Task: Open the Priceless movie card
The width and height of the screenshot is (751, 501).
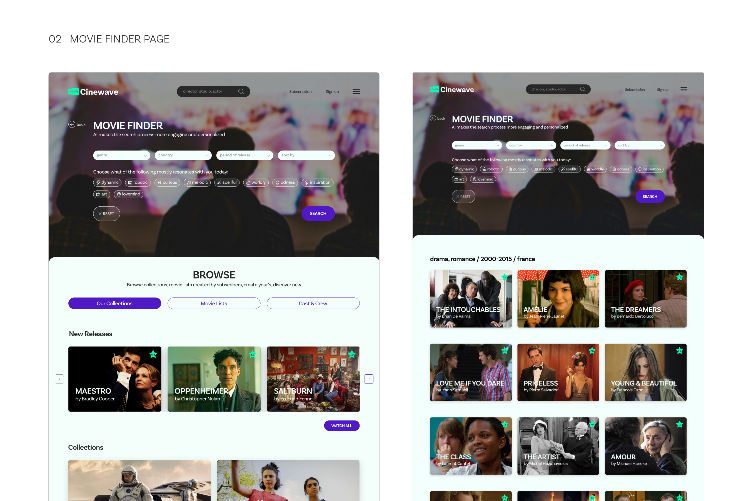Action: click(558, 372)
